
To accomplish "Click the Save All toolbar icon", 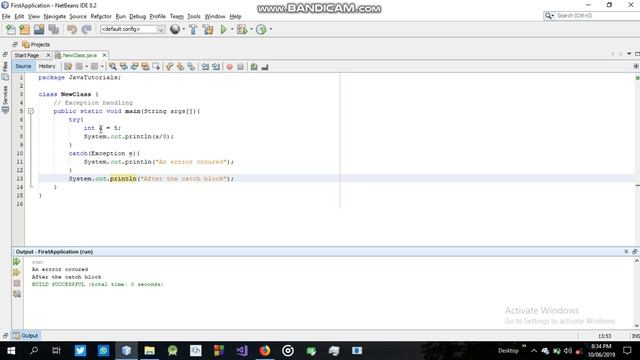I will (53, 29).
